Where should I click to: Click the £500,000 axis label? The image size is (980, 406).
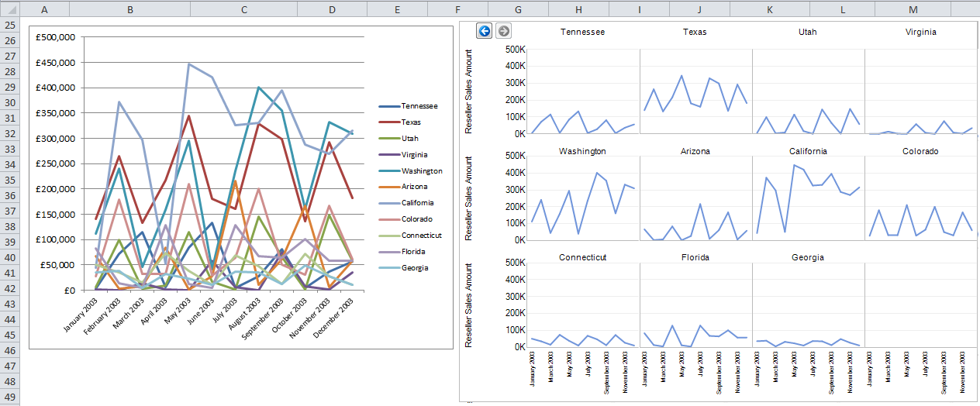point(56,37)
